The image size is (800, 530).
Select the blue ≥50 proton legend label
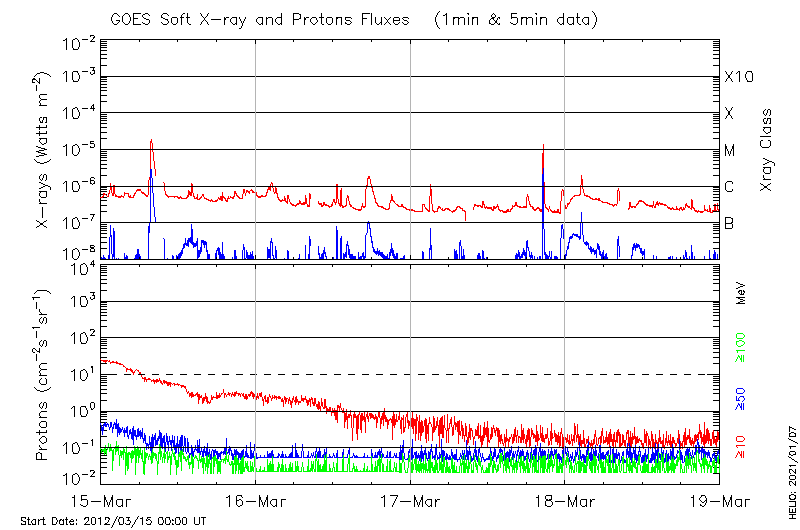tap(741, 396)
